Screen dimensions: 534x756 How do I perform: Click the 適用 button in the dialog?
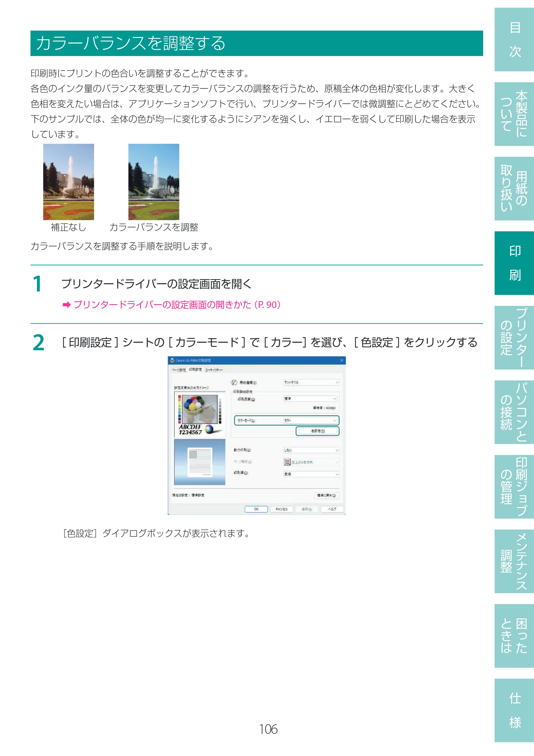coord(307,509)
